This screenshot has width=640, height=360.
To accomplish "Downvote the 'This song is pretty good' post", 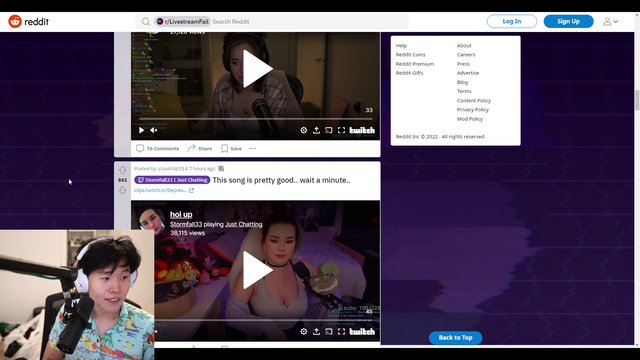I will coord(122,190).
